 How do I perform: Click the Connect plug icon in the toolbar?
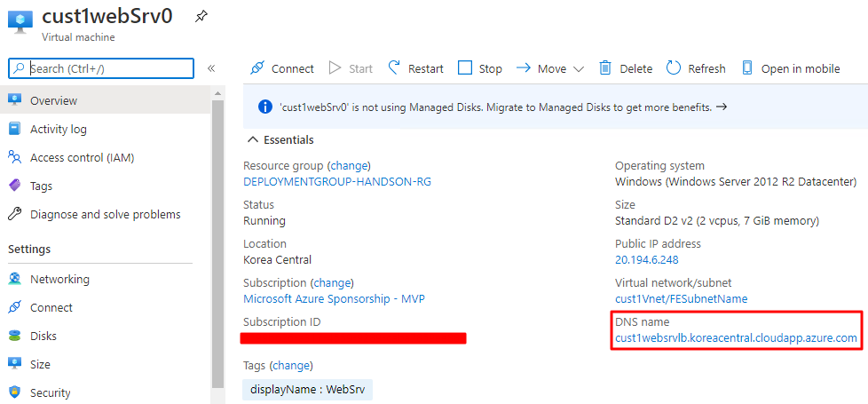coord(256,68)
